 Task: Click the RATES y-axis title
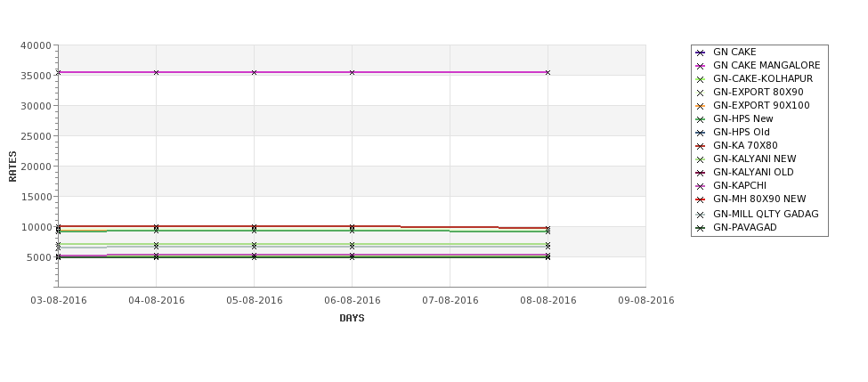point(12,167)
